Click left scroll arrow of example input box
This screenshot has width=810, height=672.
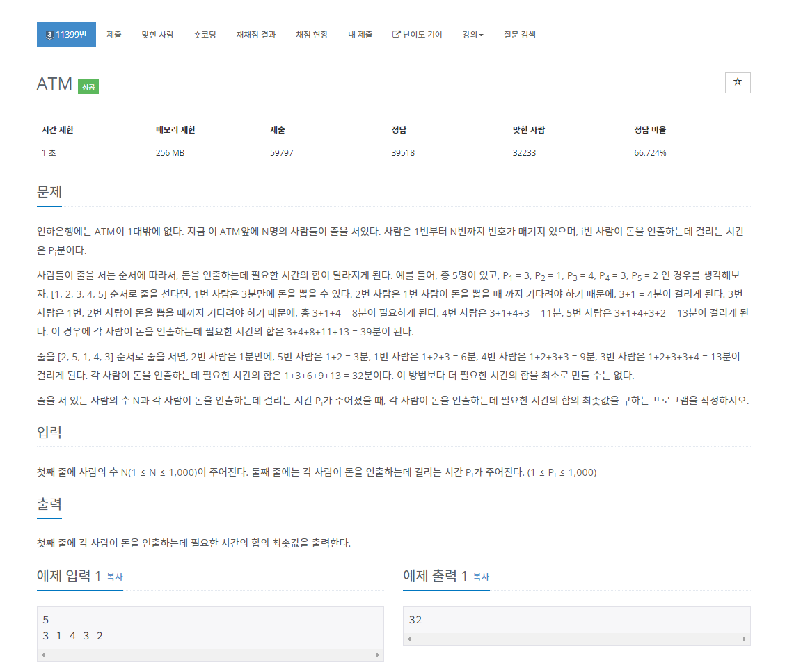click(x=43, y=655)
